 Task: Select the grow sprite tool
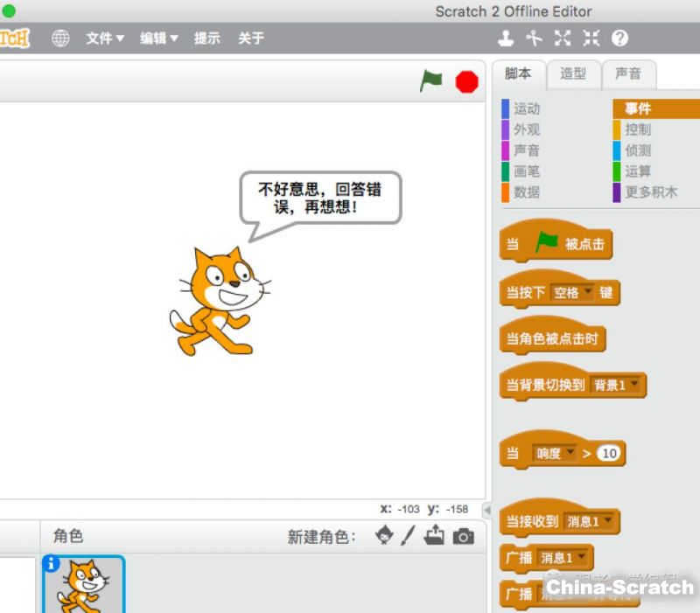[x=563, y=38]
